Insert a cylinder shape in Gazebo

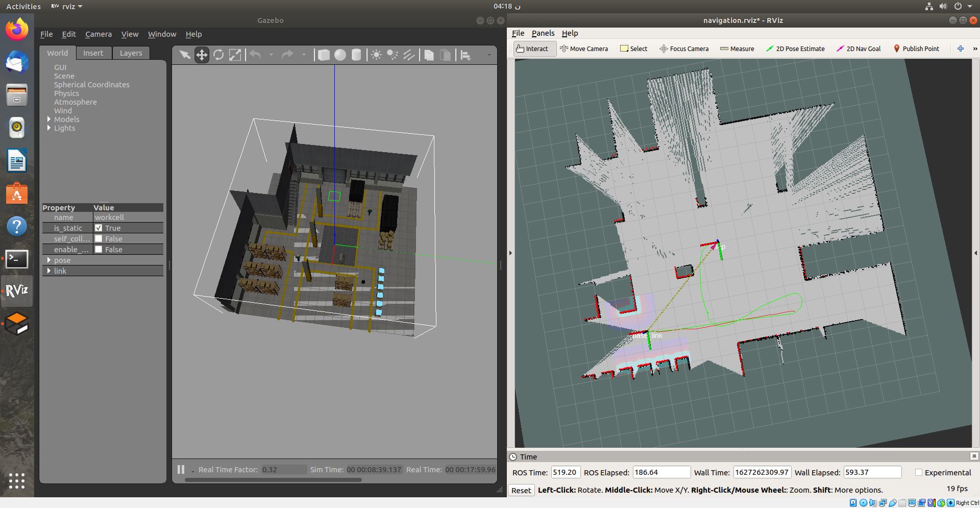point(356,55)
